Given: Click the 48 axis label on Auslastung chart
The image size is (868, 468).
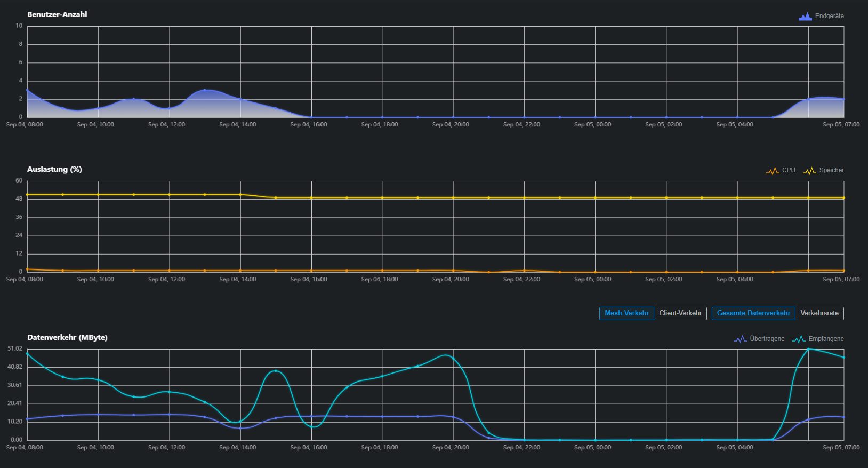Looking at the screenshot, I should pos(19,199).
